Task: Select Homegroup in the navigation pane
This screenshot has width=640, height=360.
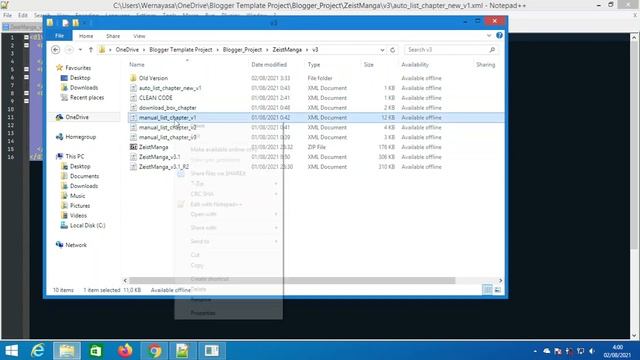Action: pyautogui.click(x=80, y=137)
